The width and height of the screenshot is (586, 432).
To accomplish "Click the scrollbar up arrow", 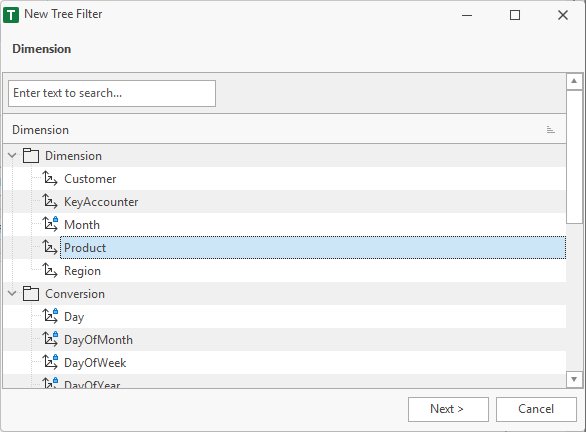I will point(574,81).
